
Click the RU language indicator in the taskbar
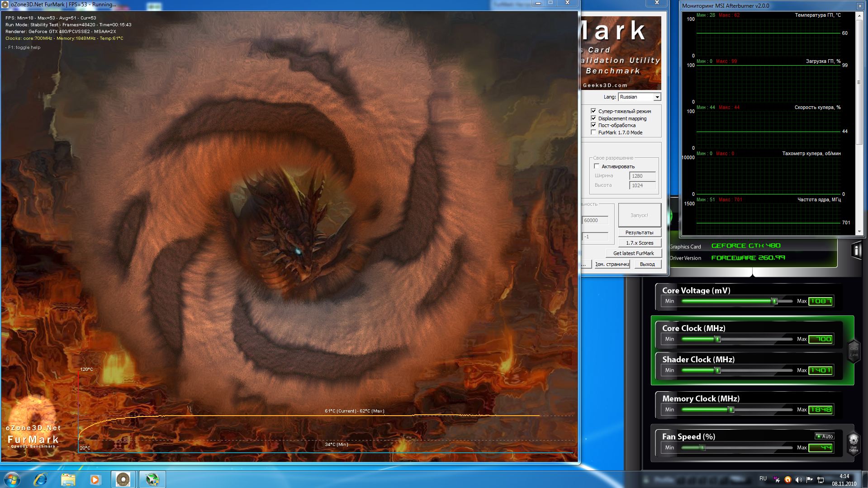763,479
